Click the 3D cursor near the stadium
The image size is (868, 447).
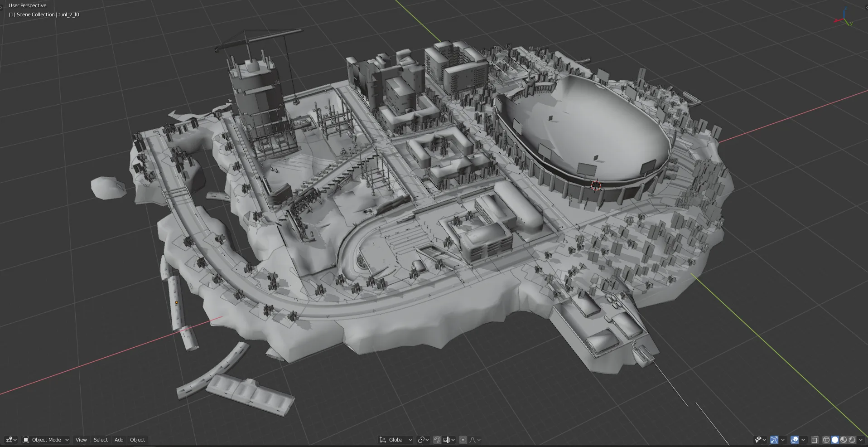coord(596,185)
